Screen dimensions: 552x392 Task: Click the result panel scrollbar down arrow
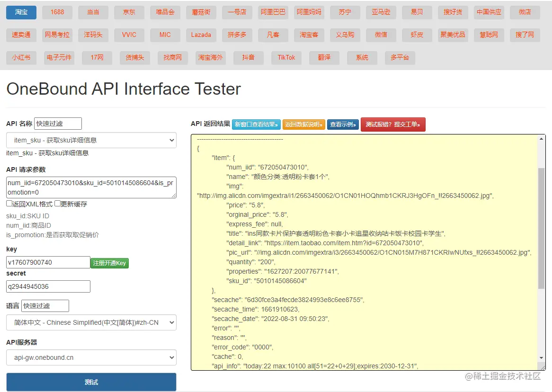542,358
